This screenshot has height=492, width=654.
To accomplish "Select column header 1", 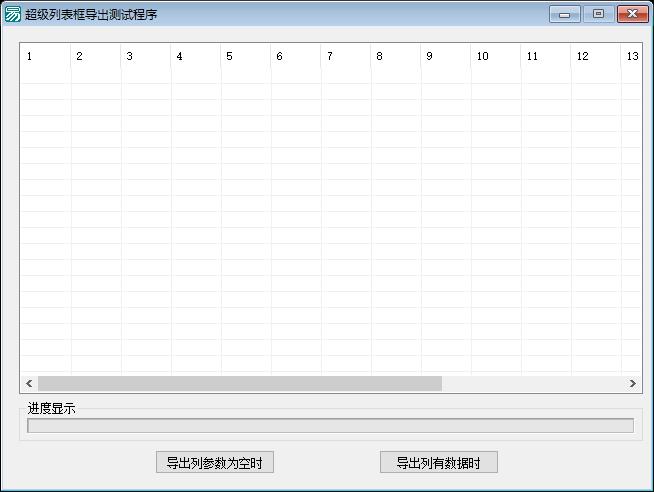I will [x=45, y=56].
